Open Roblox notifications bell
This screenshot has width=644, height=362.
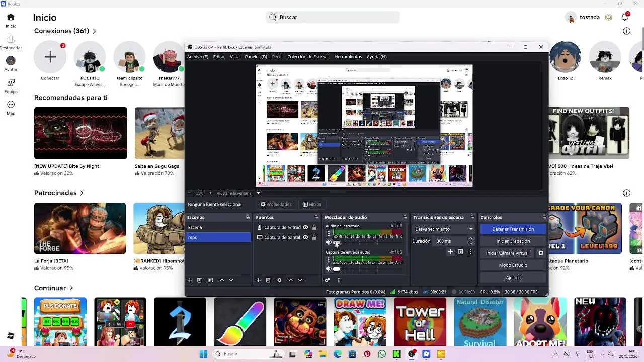[625, 17]
